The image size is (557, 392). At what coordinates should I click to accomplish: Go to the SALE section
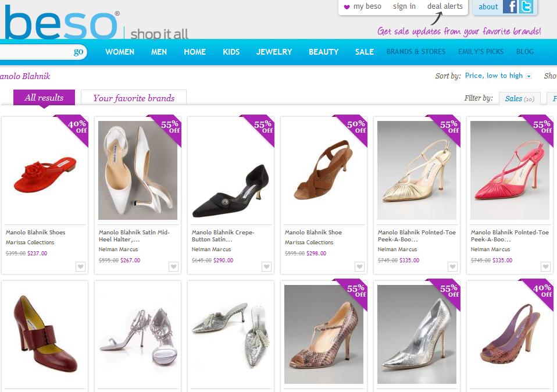coord(365,52)
